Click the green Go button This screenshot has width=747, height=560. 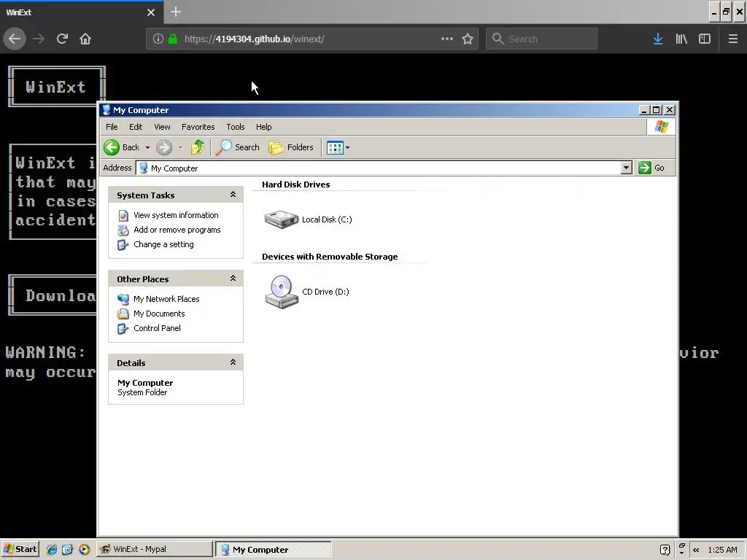click(x=651, y=168)
